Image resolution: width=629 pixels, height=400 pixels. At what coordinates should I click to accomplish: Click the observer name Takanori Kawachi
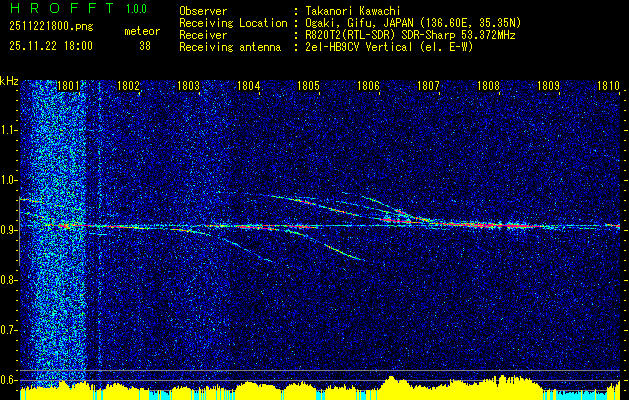tap(353, 11)
